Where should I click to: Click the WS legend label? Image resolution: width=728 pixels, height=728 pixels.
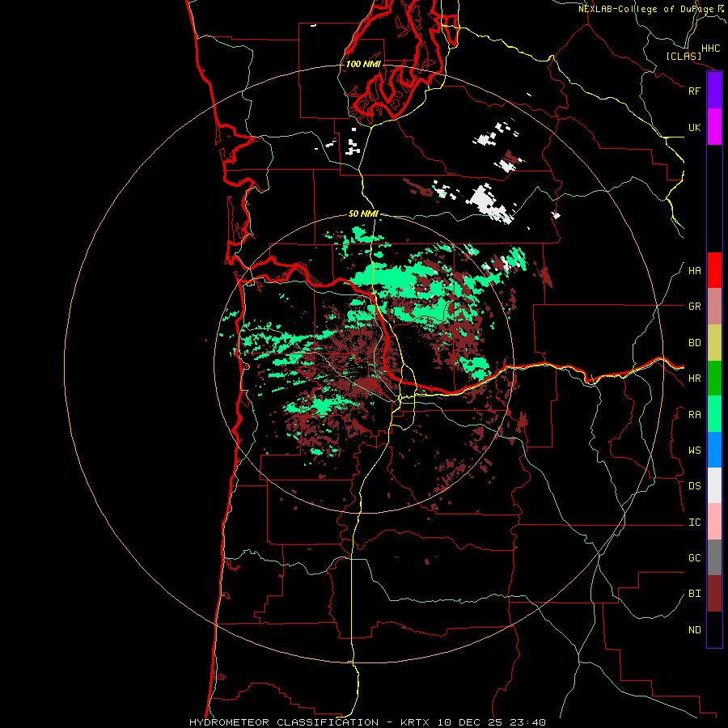click(x=694, y=451)
